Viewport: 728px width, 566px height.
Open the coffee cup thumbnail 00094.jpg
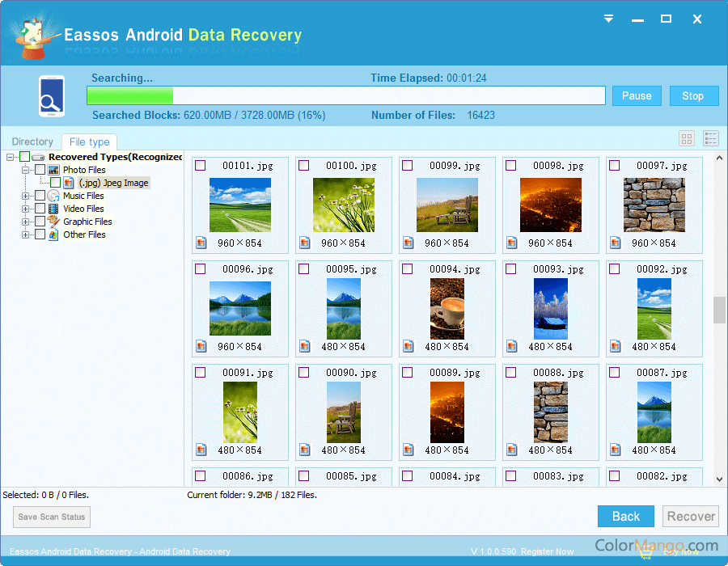click(x=447, y=308)
